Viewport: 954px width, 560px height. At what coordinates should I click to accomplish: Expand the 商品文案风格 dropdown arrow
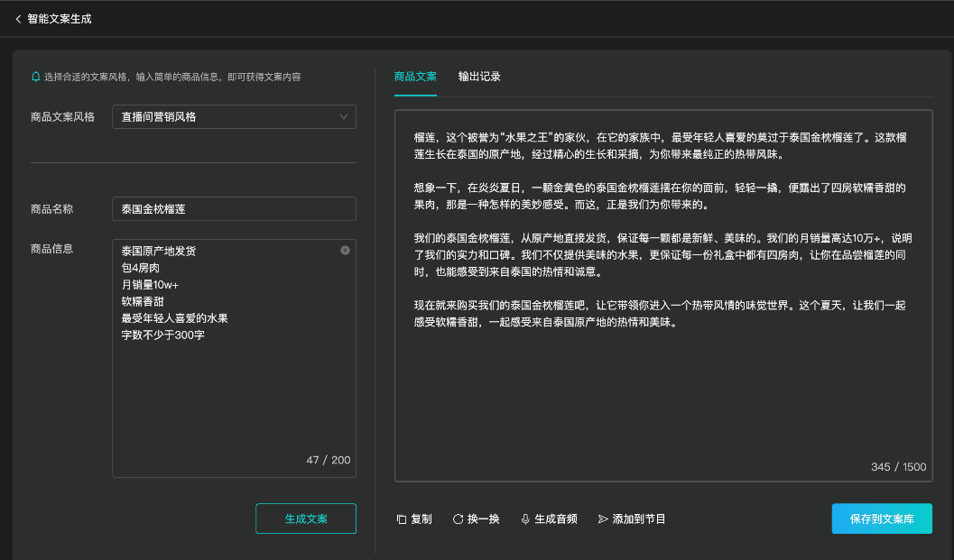point(343,116)
